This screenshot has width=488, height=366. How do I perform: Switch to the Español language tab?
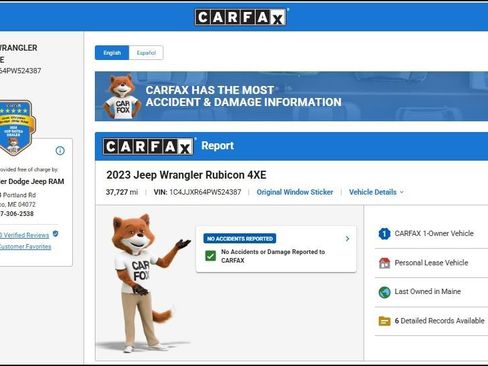146,53
